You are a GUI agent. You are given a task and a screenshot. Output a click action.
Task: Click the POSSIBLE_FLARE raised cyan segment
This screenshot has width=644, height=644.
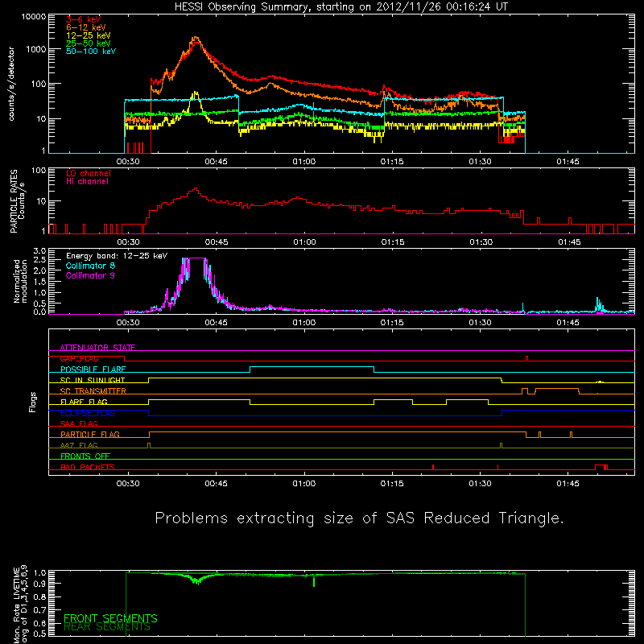coord(312,367)
